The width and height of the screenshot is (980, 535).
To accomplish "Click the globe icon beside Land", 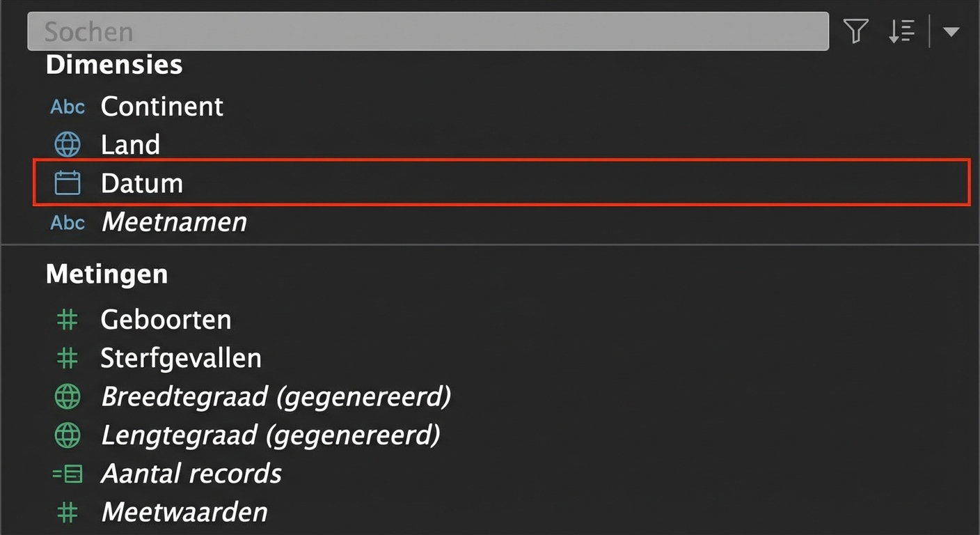I will click(68, 144).
